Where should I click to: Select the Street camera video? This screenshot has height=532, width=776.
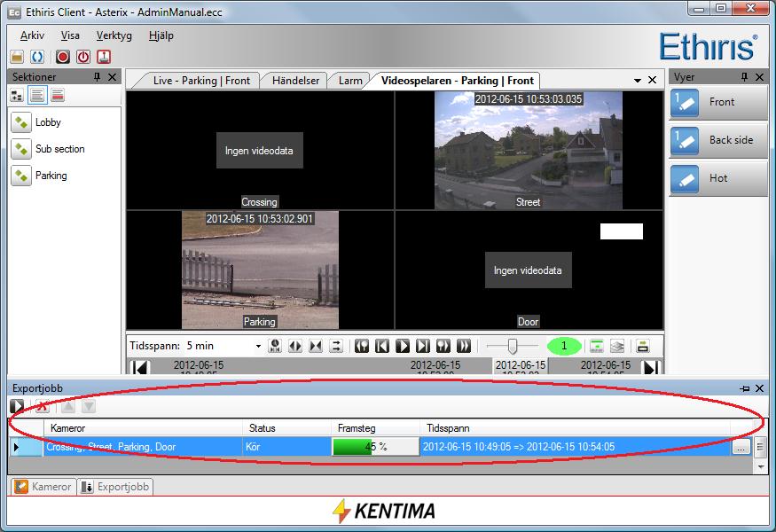coord(528,151)
